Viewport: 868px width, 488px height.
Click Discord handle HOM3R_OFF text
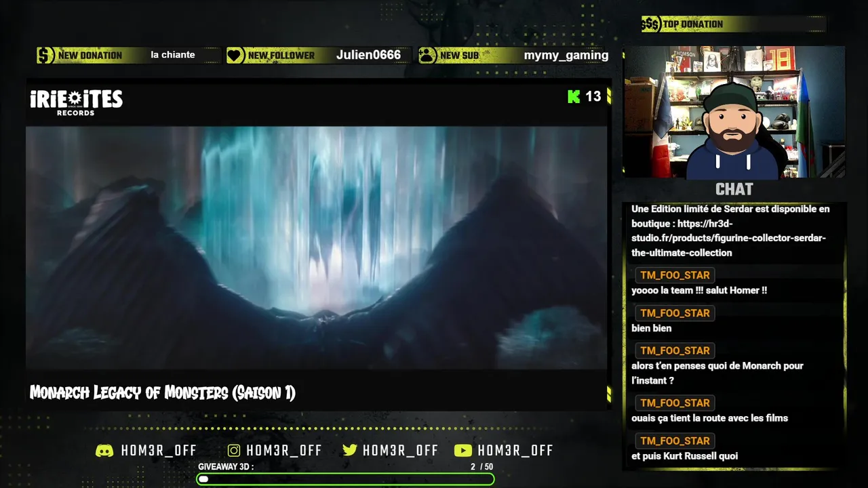point(159,451)
